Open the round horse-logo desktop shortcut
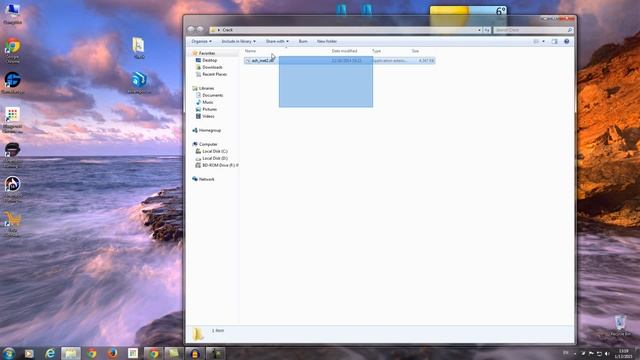The image size is (640, 360). coord(13,189)
